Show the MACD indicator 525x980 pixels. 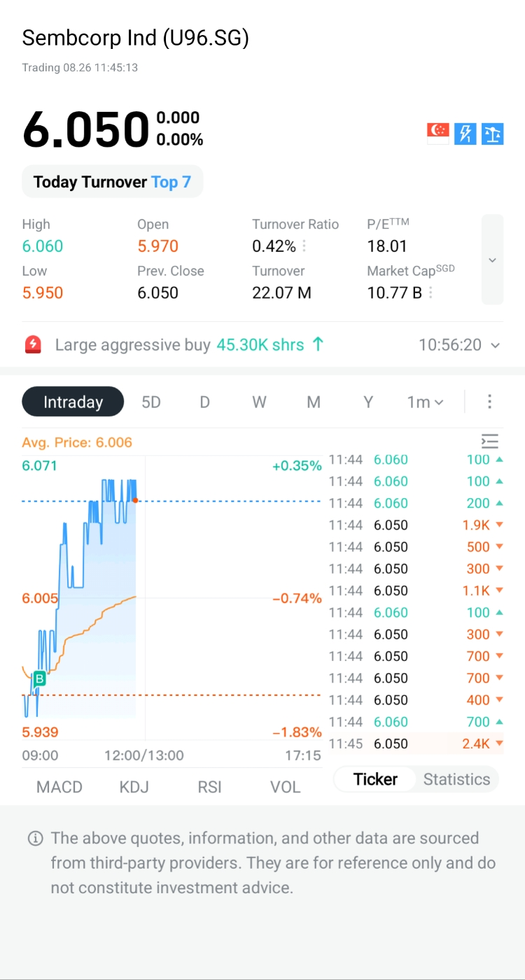click(59, 787)
